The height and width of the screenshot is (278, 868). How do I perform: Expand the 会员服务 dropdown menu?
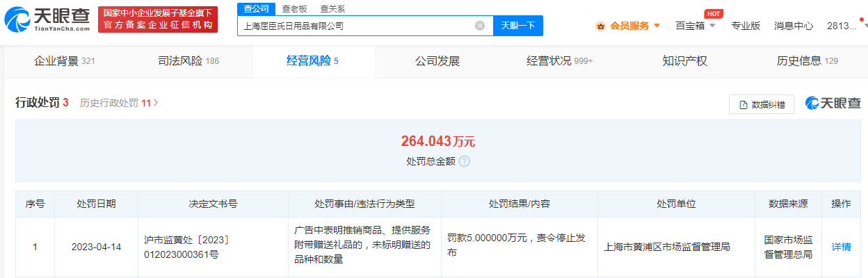pyautogui.click(x=656, y=26)
